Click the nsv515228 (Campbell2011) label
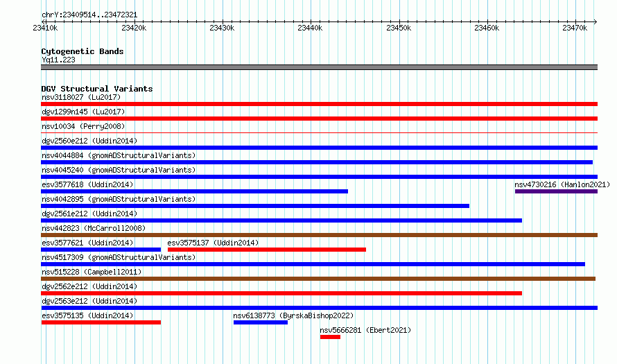 pos(92,272)
